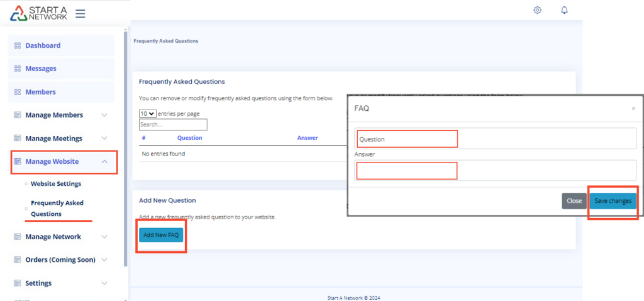Close the FAQ dialog with X icon
Viewport: 644px width, 301px height.
coord(633,108)
